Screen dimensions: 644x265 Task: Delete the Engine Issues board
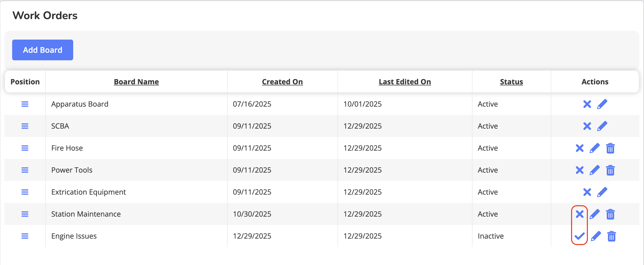coord(611,236)
